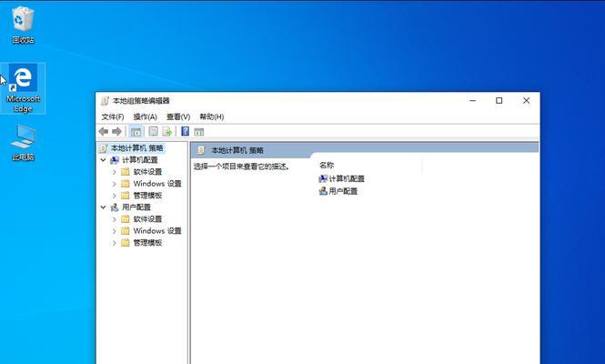Expand 管理模板 under 计算机配置
This screenshot has height=364, width=605.
coord(115,196)
